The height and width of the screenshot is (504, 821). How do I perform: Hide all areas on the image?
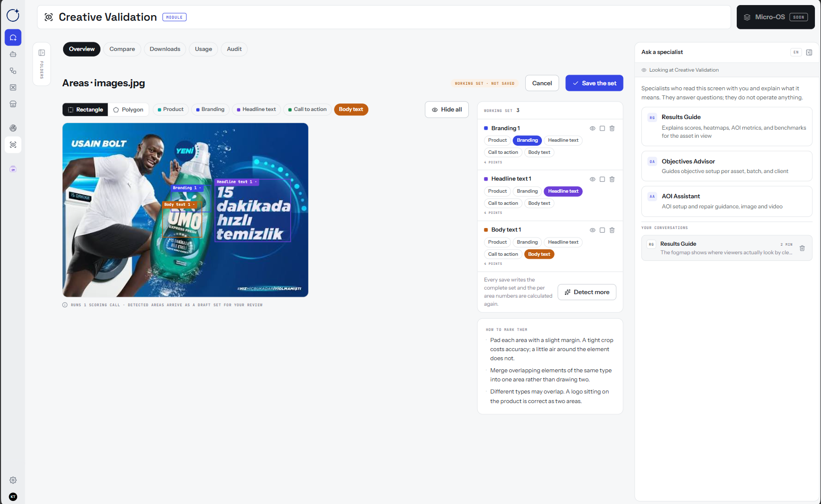[447, 109]
